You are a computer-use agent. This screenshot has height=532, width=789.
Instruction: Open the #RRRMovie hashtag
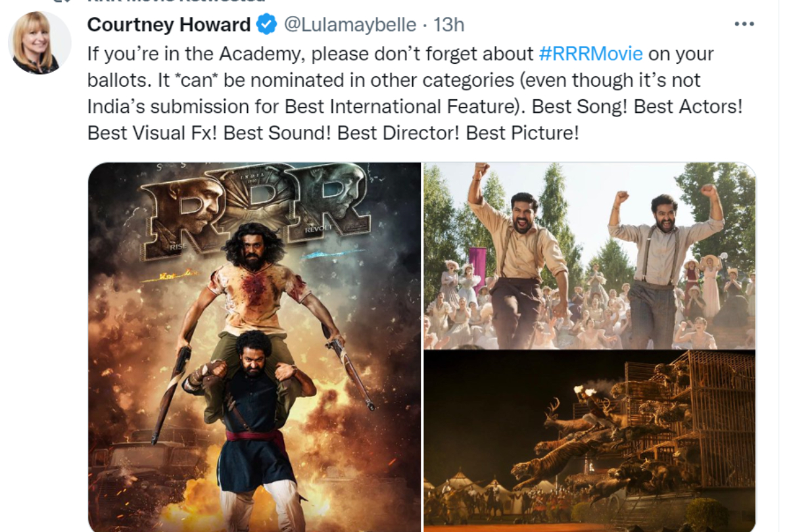click(x=590, y=53)
